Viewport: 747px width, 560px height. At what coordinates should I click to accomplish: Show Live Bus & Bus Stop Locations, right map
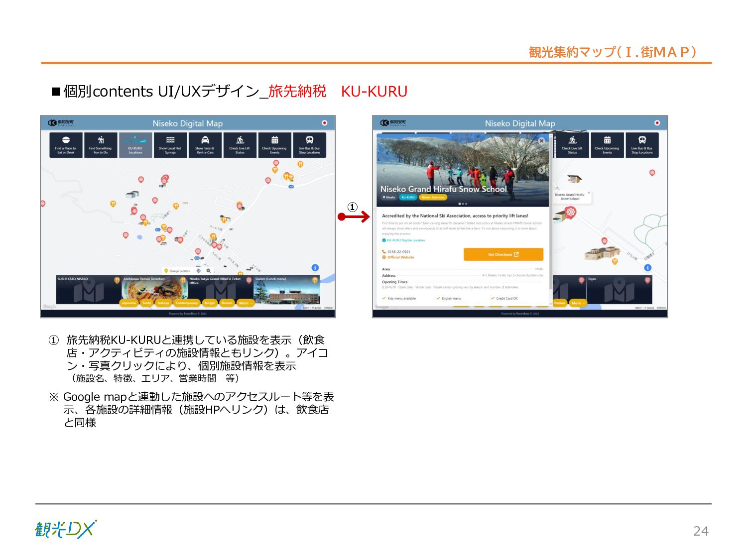(x=642, y=145)
